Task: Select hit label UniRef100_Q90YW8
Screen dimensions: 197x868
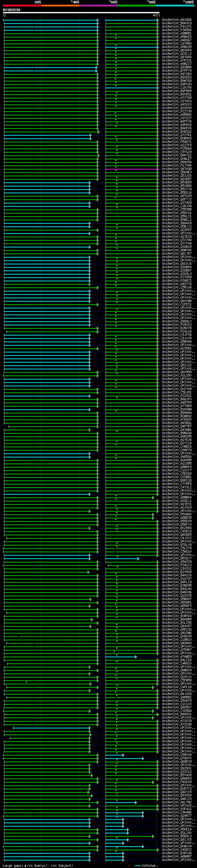Action: click(x=177, y=301)
